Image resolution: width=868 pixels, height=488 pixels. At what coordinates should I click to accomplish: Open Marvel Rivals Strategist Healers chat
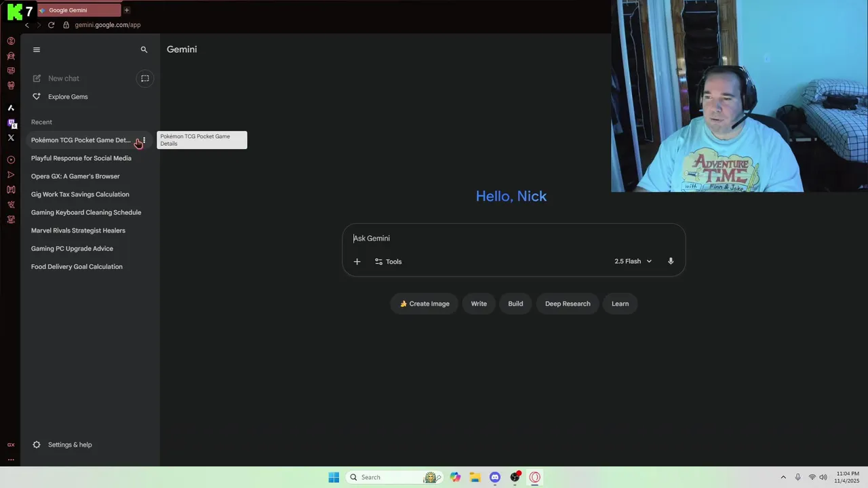78,230
